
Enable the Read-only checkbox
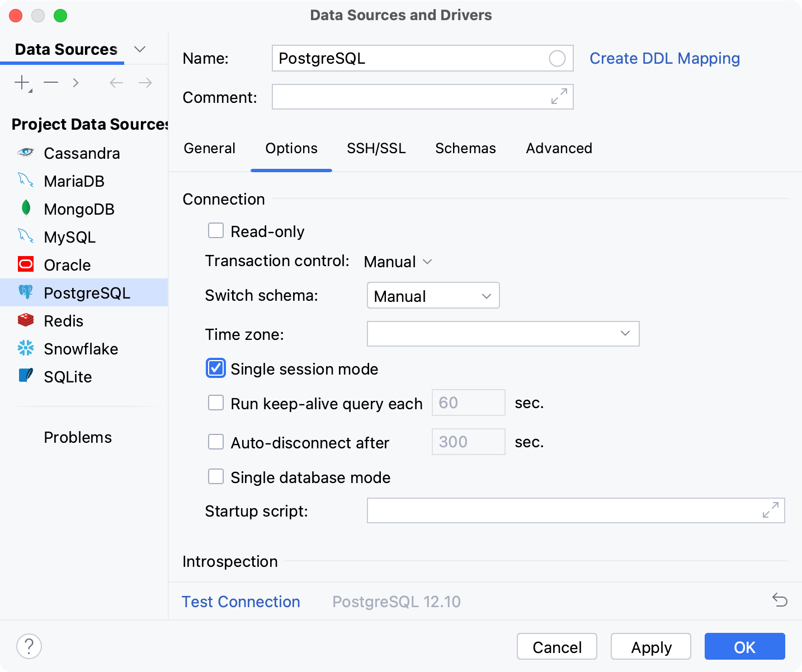coord(215,230)
